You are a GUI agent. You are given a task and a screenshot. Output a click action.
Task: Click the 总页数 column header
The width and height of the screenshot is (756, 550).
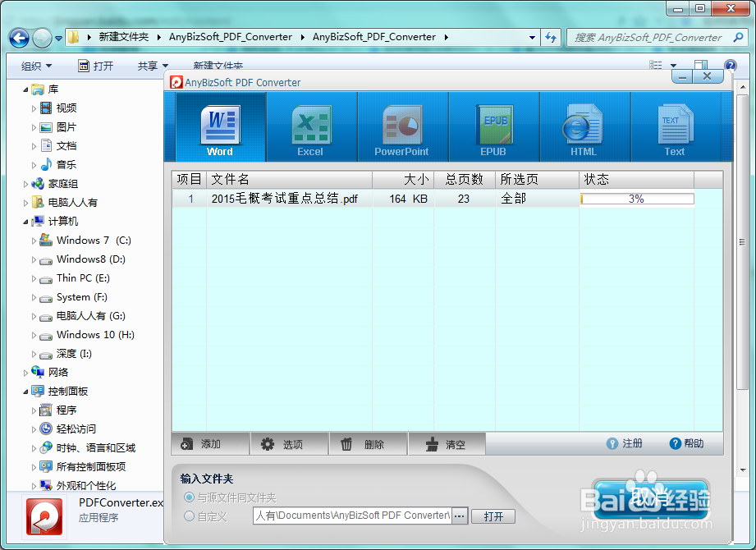point(465,179)
